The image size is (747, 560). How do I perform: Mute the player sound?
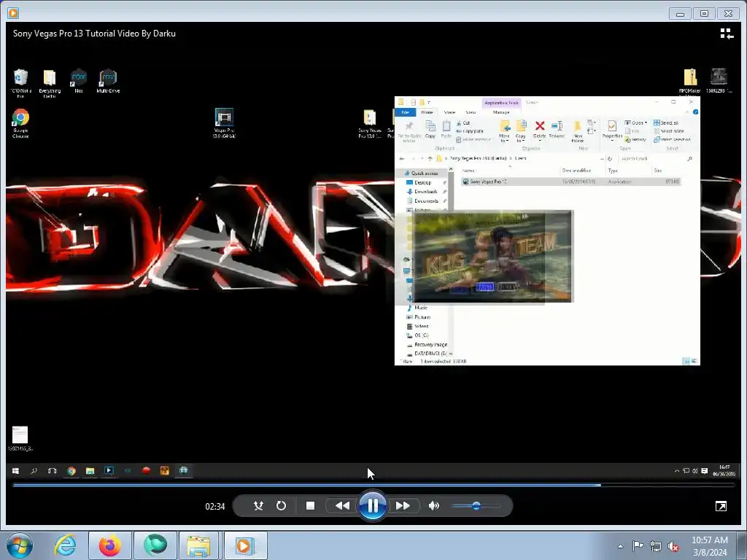[x=433, y=506]
